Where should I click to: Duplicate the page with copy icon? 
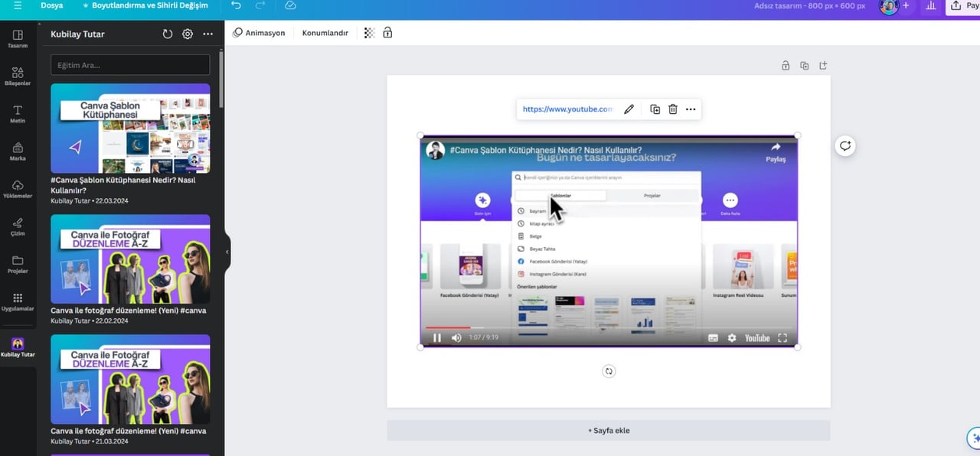pos(805,66)
